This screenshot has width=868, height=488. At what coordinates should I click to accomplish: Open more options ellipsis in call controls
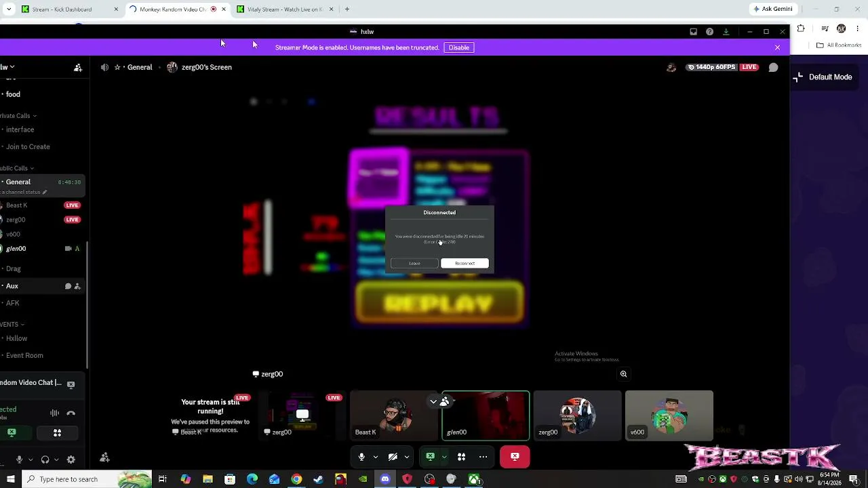pyautogui.click(x=483, y=457)
